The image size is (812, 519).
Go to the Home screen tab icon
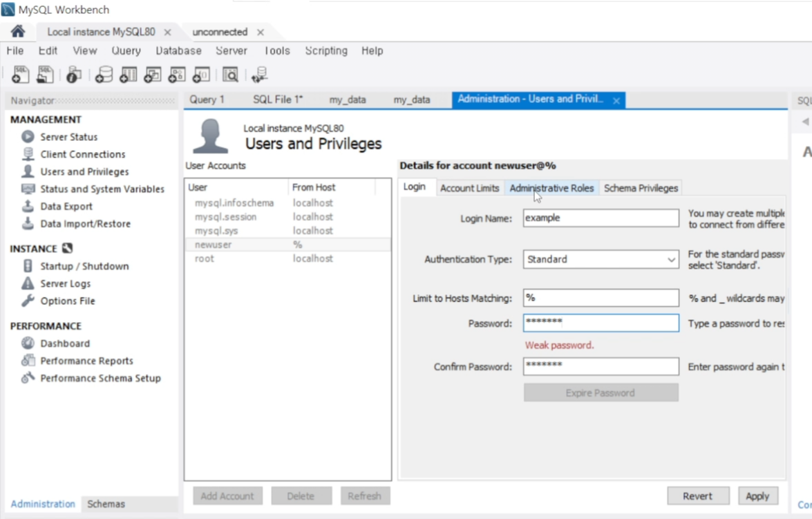pos(18,32)
